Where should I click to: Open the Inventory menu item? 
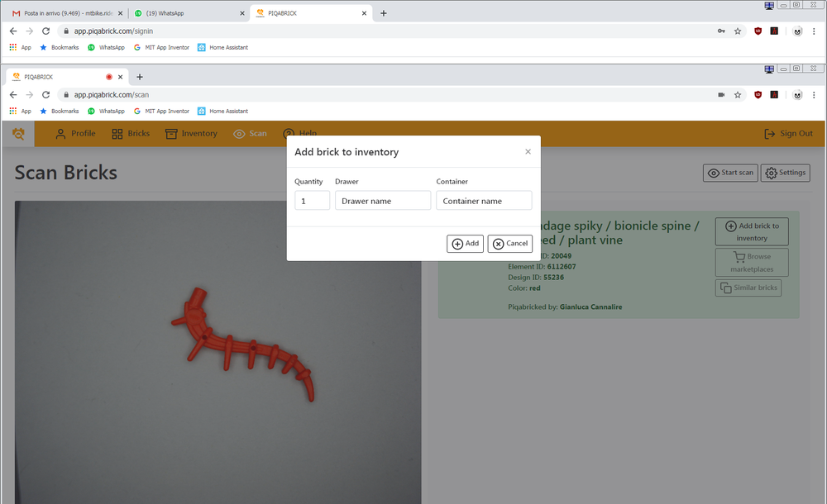[191, 134]
